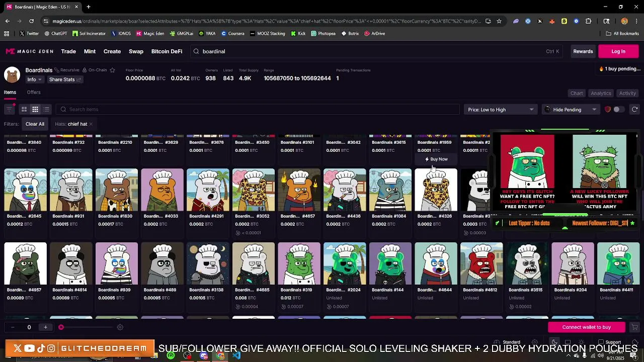Click Spotify taskbar icon
The height and width of the screenshot is (362, 644).
click(171, 355)
